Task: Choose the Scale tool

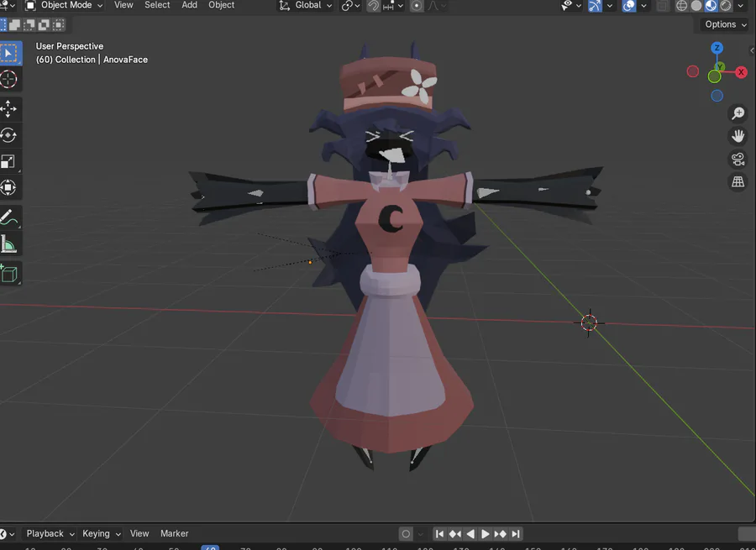Action: [x=9, y=161]
